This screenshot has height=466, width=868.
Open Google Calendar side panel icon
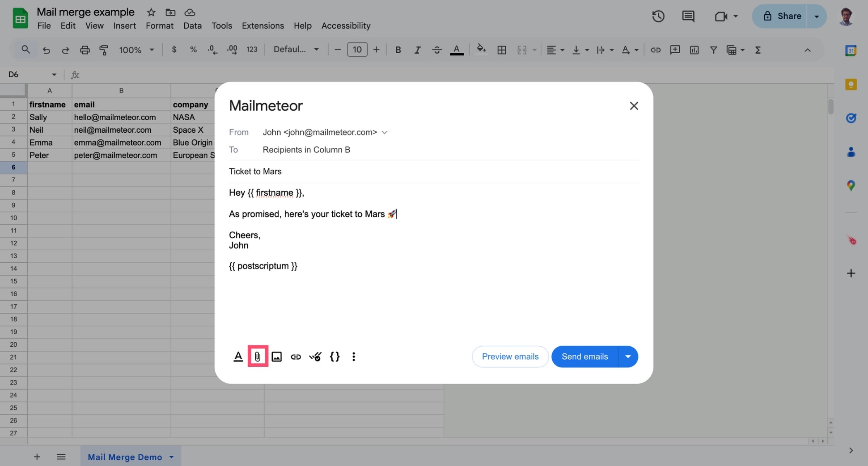point(851,50)
